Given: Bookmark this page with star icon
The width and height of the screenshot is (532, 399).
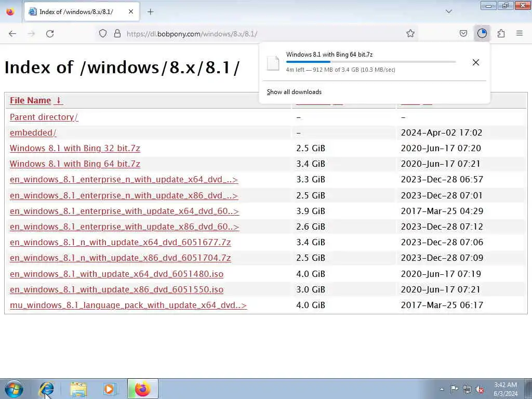Looking at the screenshot, I should point(410,33).
